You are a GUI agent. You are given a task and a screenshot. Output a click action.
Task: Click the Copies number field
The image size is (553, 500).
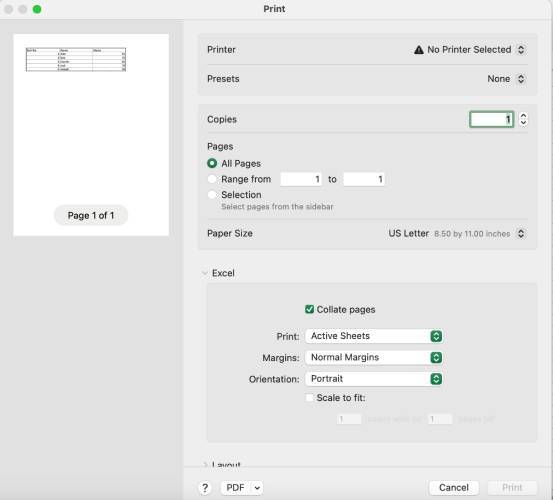click(491, 120)
